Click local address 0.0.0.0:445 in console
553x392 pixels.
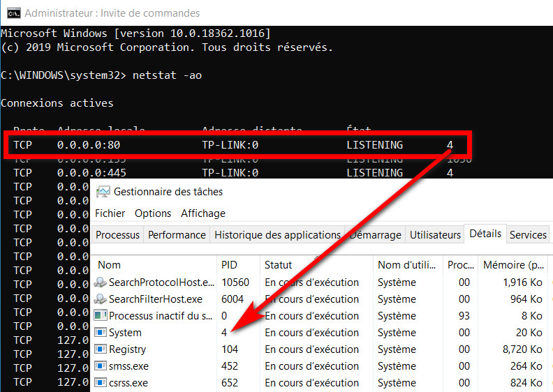point(91,173)
